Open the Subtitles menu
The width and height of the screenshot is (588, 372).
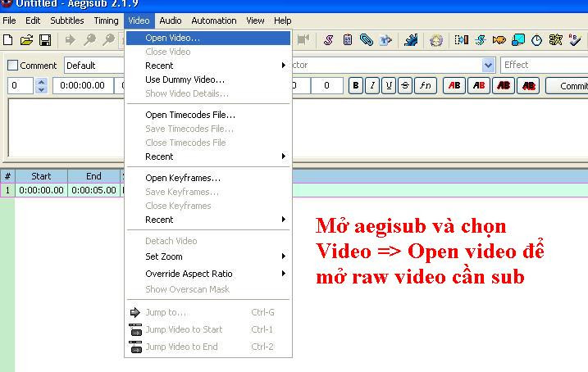point(67,20)
